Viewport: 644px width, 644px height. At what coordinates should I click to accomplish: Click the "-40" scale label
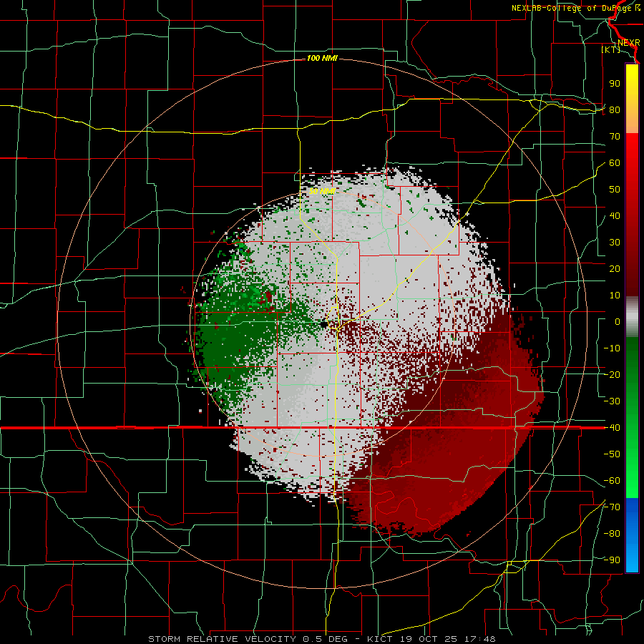click(x=612, y=428)
